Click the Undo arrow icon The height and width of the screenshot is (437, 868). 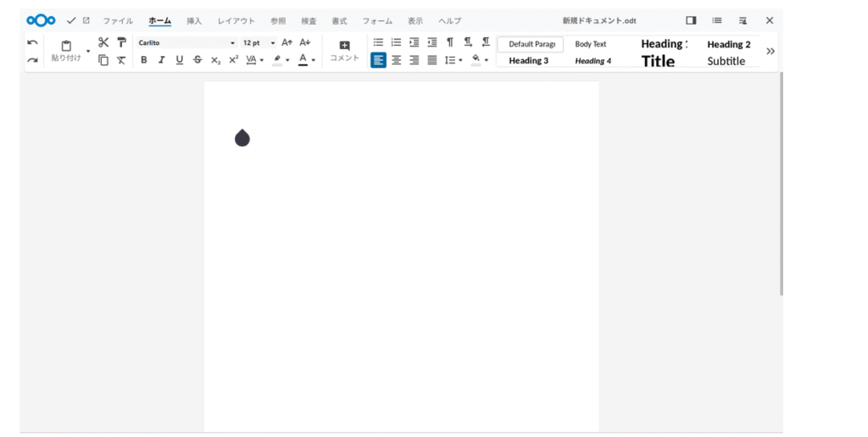click(x=32, y=42)
